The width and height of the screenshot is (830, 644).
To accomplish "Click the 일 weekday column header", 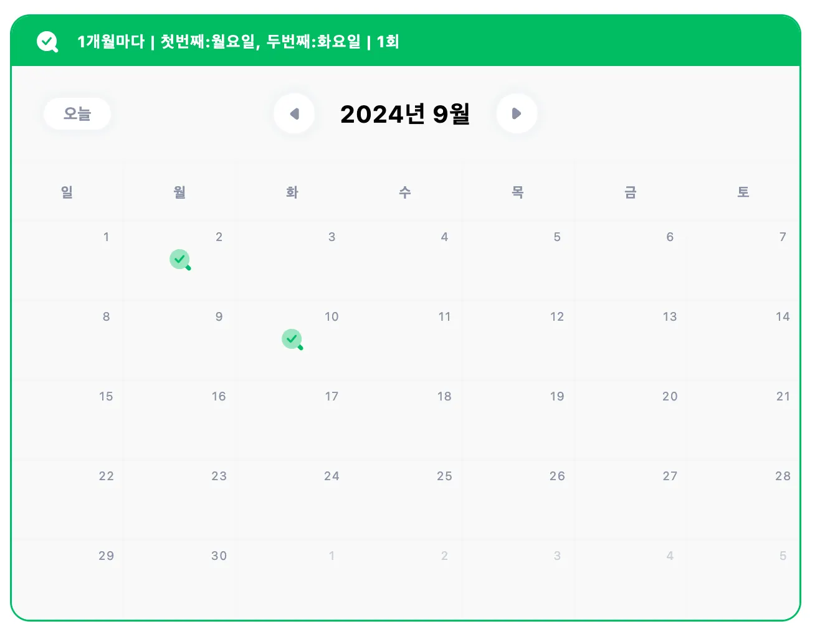I will coord(67,192).
